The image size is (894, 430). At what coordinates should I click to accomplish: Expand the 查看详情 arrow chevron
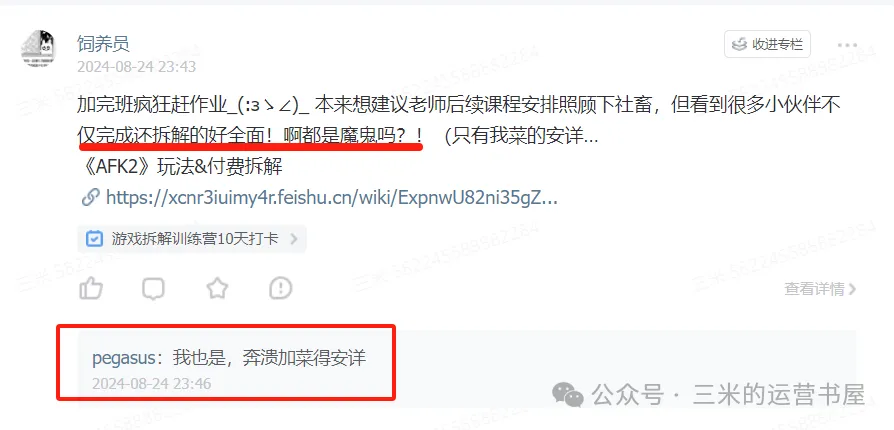(x=852, y=289)
